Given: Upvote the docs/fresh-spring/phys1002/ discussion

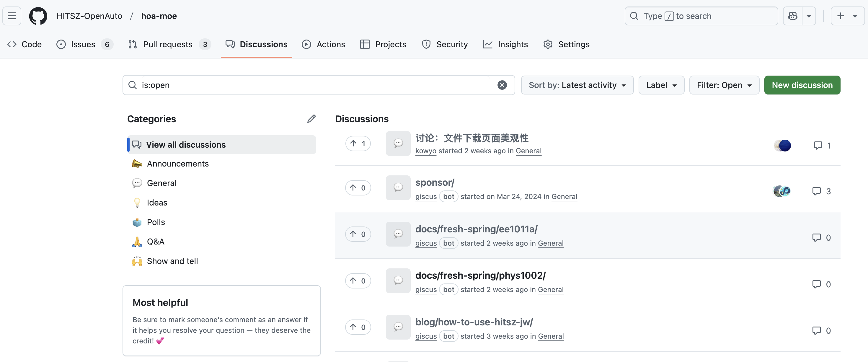Looking at the screenshot, I should [x=358, y=281].
